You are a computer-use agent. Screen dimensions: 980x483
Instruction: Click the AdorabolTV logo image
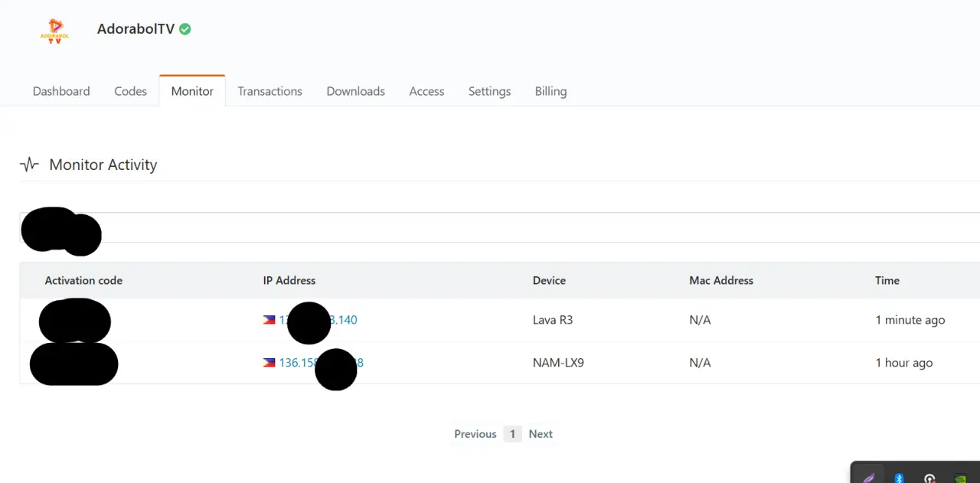tap(54, 31)
